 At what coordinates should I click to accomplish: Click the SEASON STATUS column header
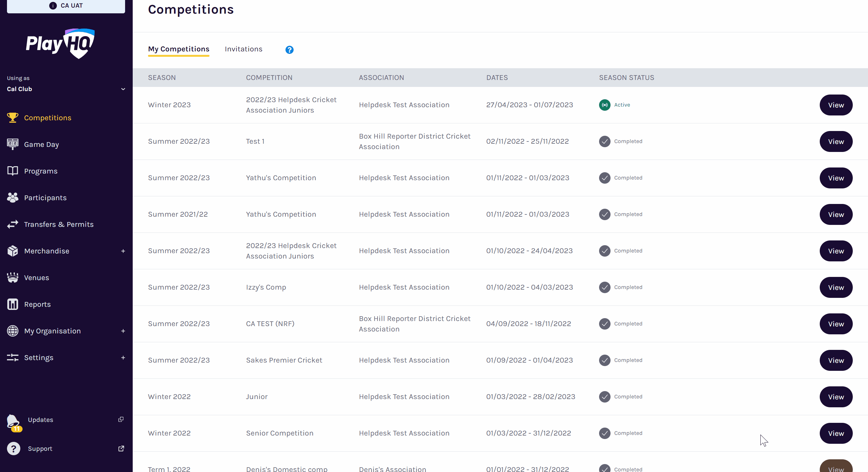(x=626, y=77)
